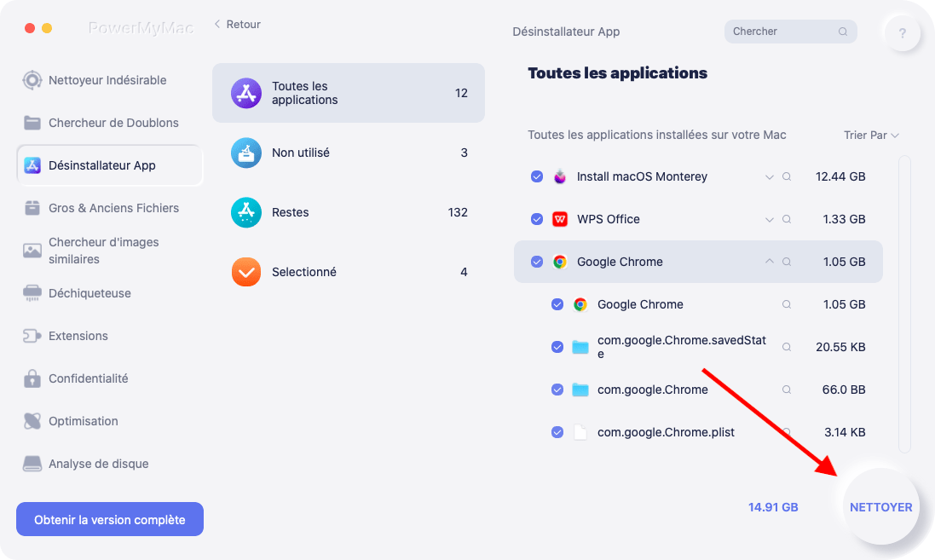The image size is (935, 560).
Task: Click the 14.91 GB total size
Action: click(x=773, y=507)
